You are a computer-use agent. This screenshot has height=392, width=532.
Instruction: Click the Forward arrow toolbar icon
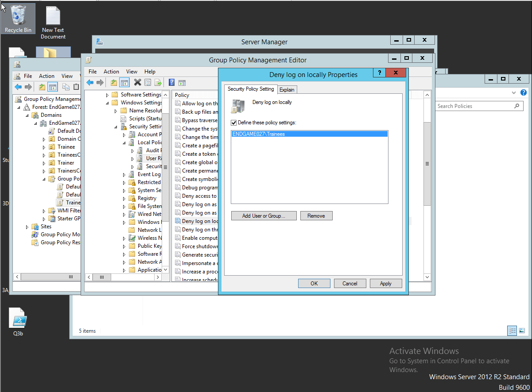99,82
